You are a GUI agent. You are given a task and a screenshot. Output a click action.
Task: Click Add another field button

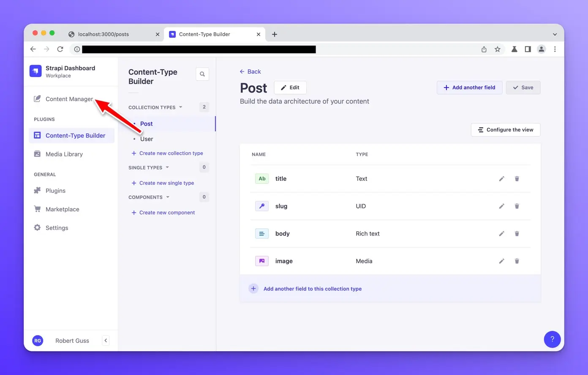point(469,88)
